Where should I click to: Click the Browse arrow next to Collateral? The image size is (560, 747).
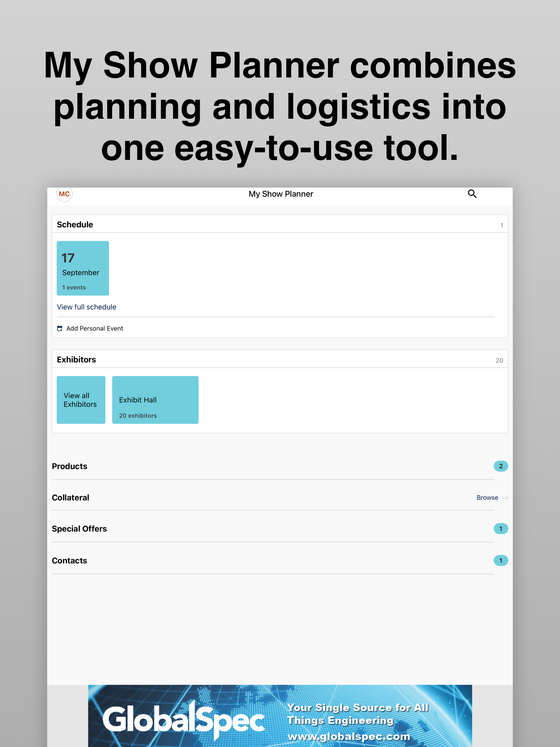pos(505,498)
